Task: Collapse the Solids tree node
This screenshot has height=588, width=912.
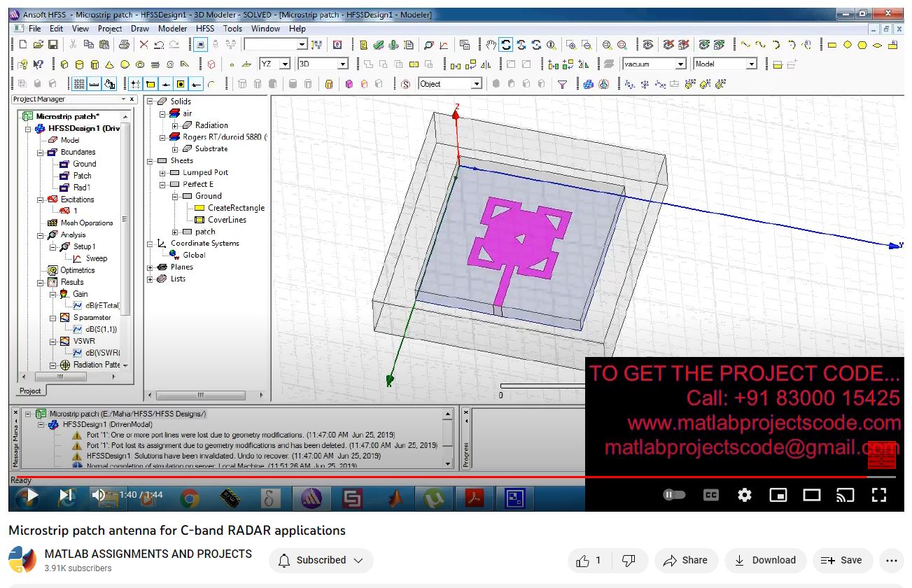Action: [x=150, y=101]
